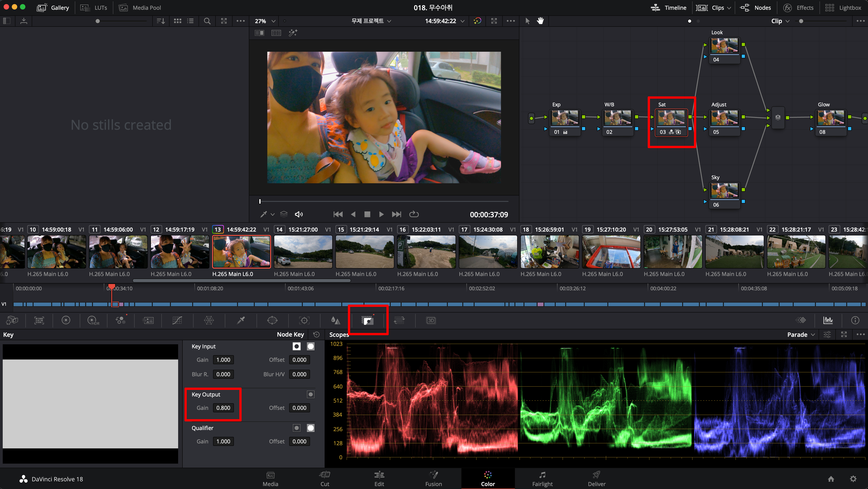The height and width of the screenshot is (489, 868).
Task: Select the Qualifier eyedropper tool
Action: point(241,320)
